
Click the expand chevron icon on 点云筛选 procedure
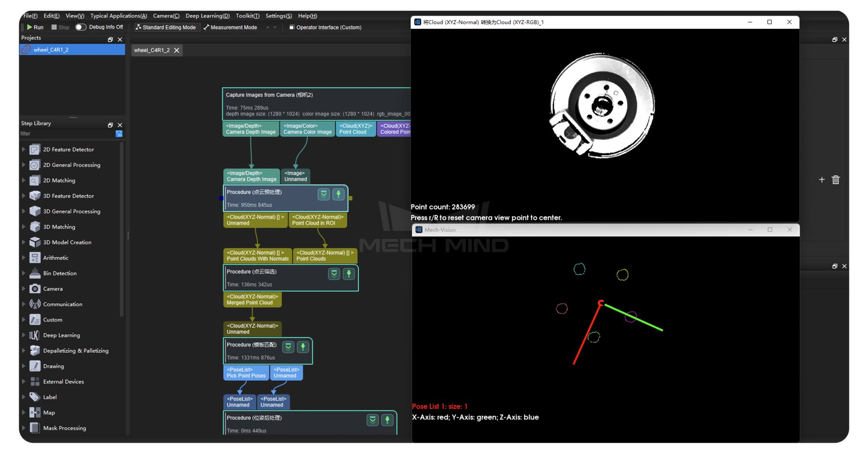tap(334, 274)
